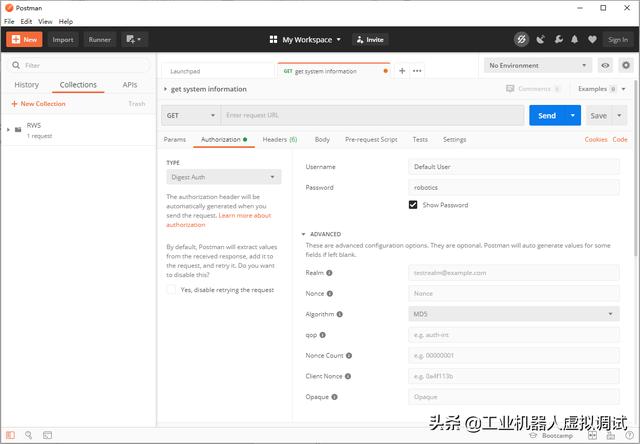Click the sync offline status icon
This screenshot has width=640, height=444.
pos(521,40)
